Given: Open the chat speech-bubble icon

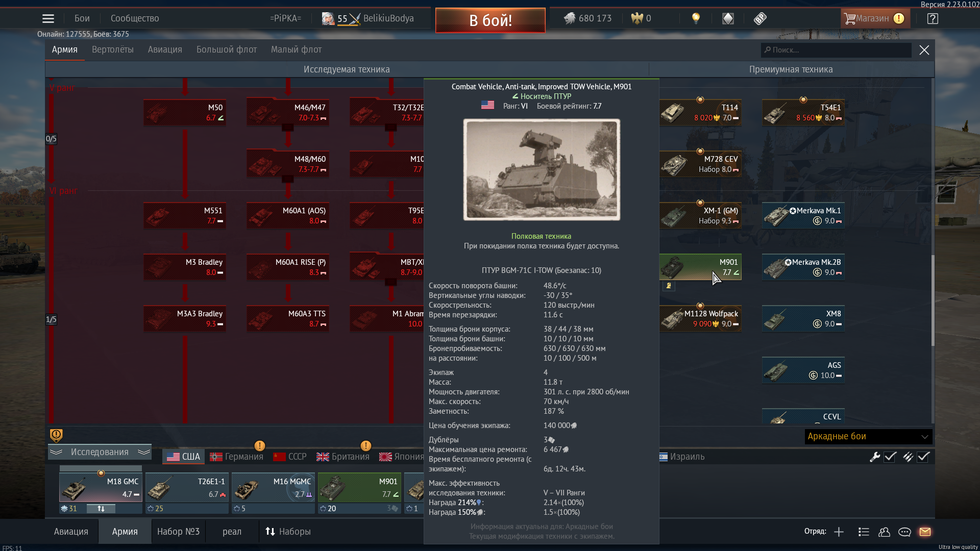Looking at the screenshot, I should (904, 532).
